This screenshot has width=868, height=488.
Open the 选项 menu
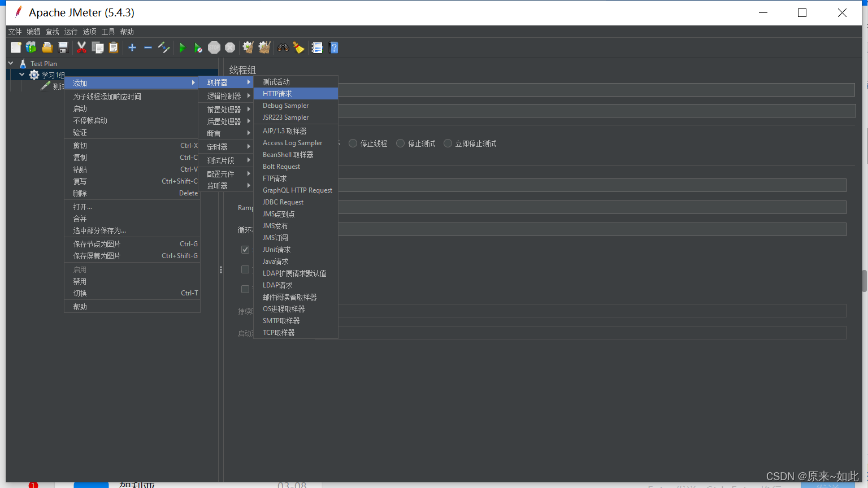pyautogui.click(x=90, y=32)
